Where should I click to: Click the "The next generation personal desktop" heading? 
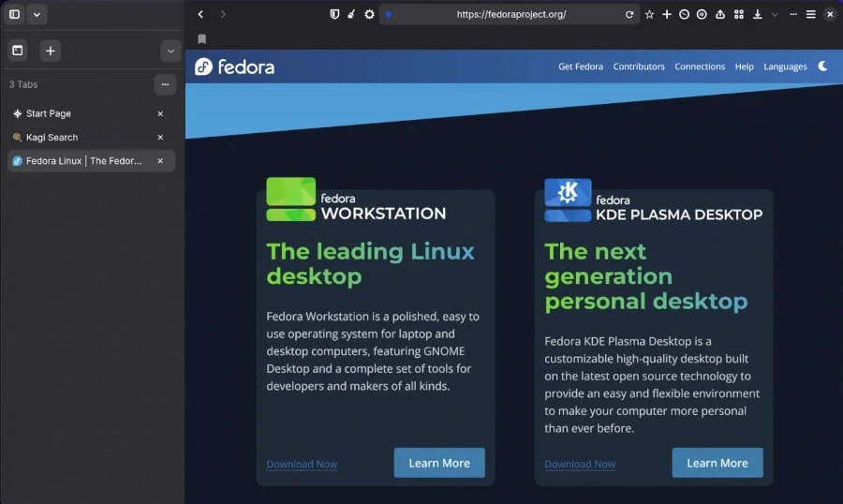pyautogui.click(x=645, y=276)
